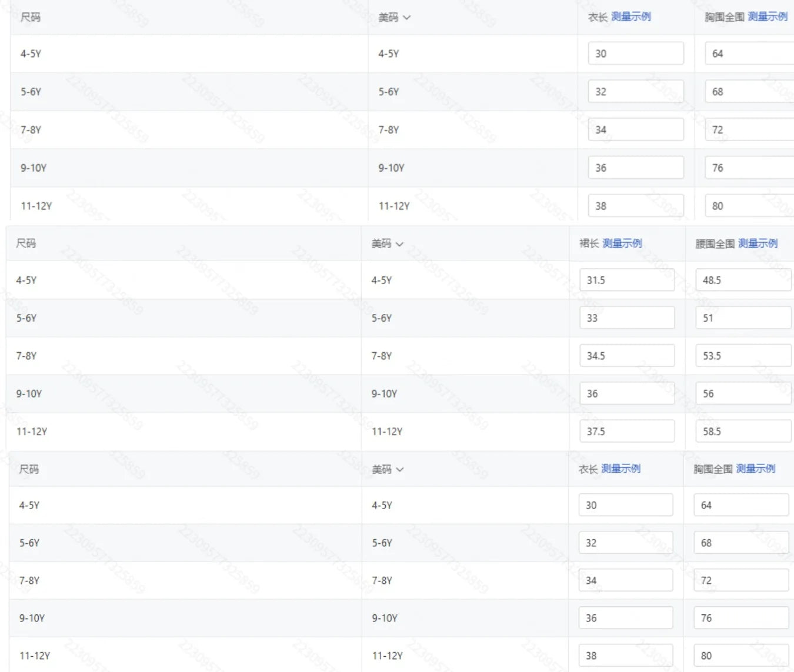794x672 pixels.
Task: Select the 裙长 input with value 33
Action: click(626, 318)
